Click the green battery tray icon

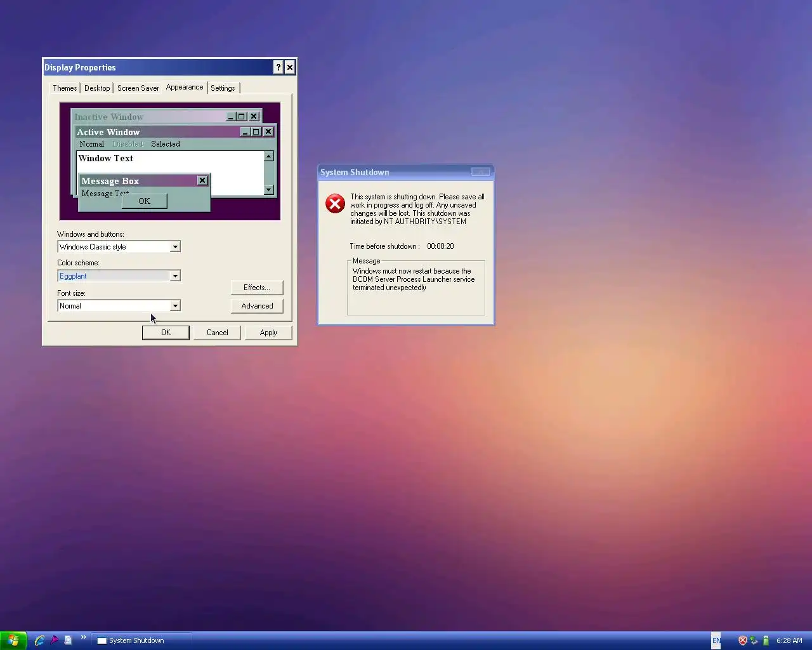pos(766,640)
